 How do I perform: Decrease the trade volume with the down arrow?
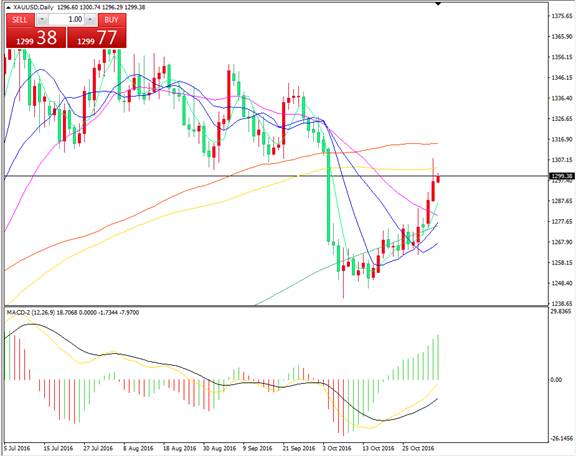tap(42, 19)
